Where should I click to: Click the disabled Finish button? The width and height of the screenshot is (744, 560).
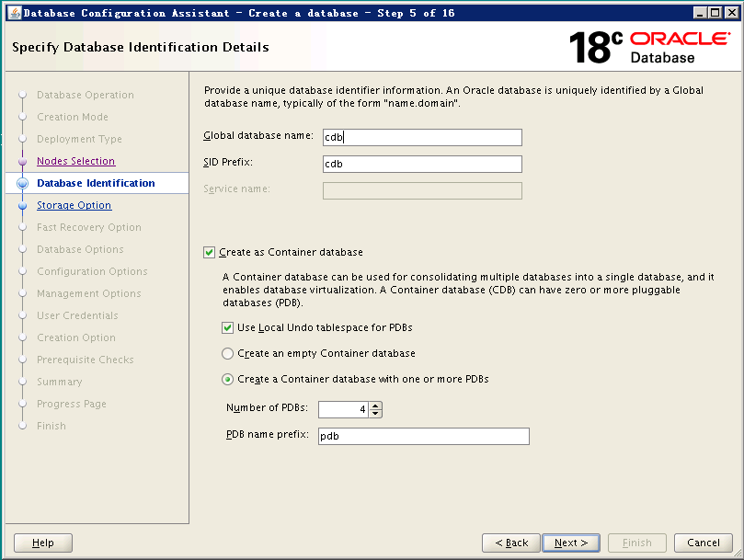[637, 543]
